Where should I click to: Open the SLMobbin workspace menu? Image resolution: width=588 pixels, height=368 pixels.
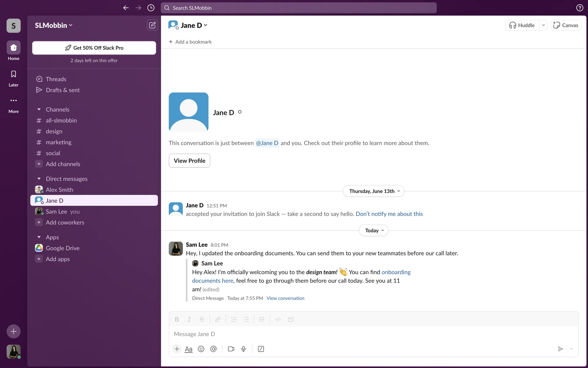pyautogui.click(x=54, y=25)
